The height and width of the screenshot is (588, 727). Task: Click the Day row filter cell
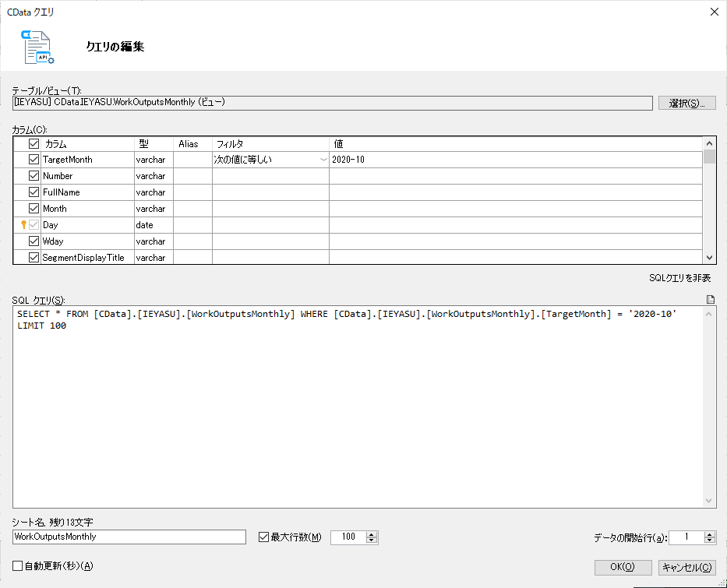[270, 225]
